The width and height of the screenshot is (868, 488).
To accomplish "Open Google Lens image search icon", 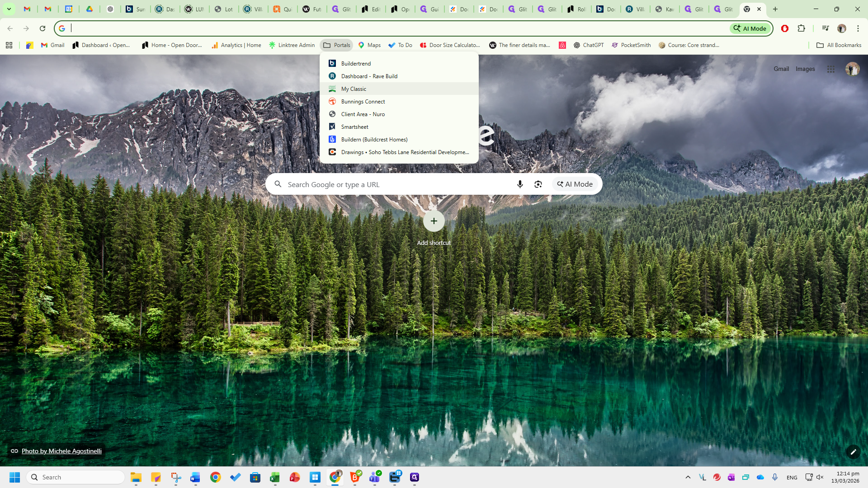I will (538, 184).
